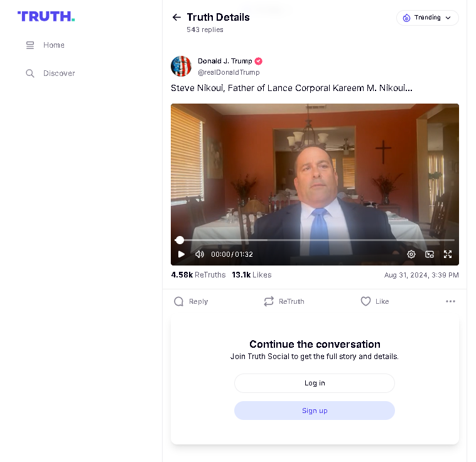Open video settings gear

click(x=411, y=254)
